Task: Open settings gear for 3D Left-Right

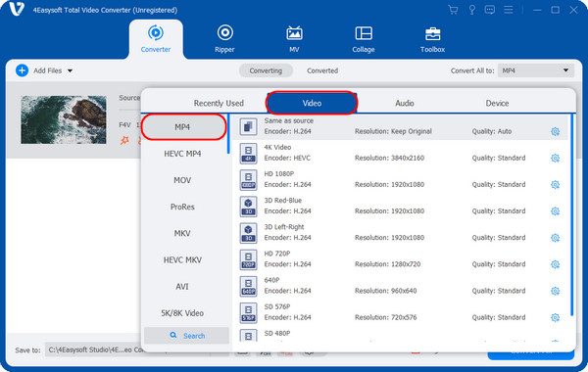Action: tap(556, 238)
